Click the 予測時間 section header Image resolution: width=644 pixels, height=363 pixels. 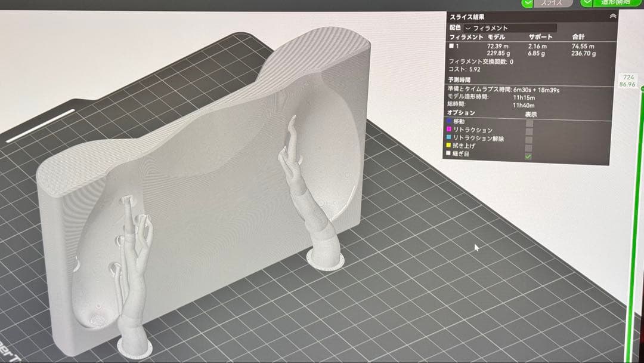(459, 80)
